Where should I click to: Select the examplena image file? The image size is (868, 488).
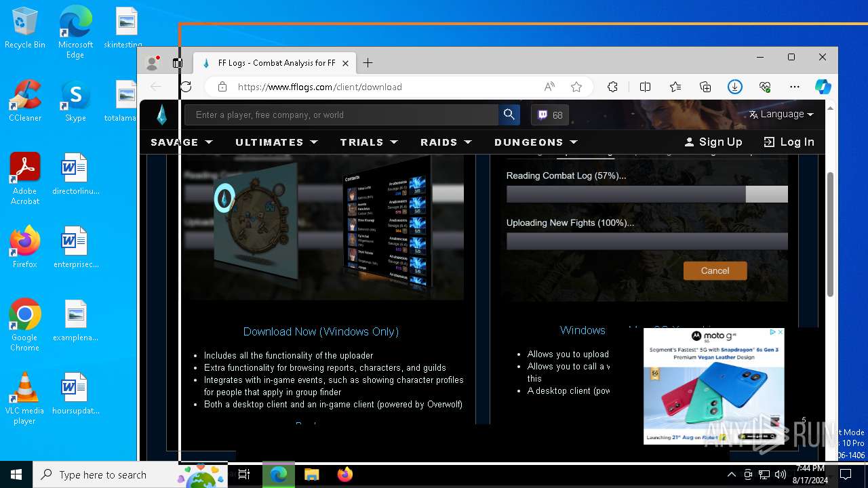(x=75, y=321)
